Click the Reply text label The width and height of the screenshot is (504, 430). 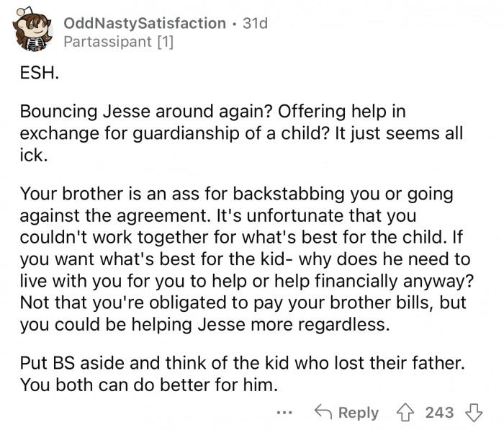pos(359,413)
